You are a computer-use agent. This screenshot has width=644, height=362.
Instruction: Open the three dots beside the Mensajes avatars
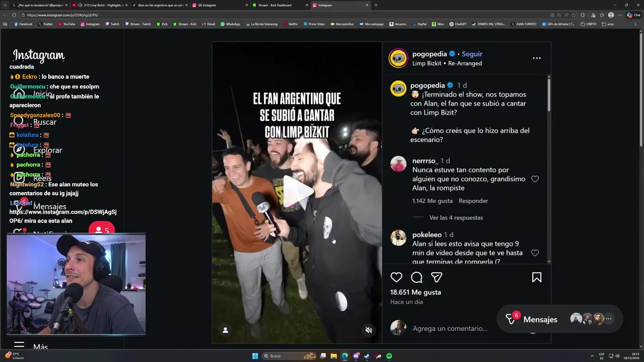608,319
